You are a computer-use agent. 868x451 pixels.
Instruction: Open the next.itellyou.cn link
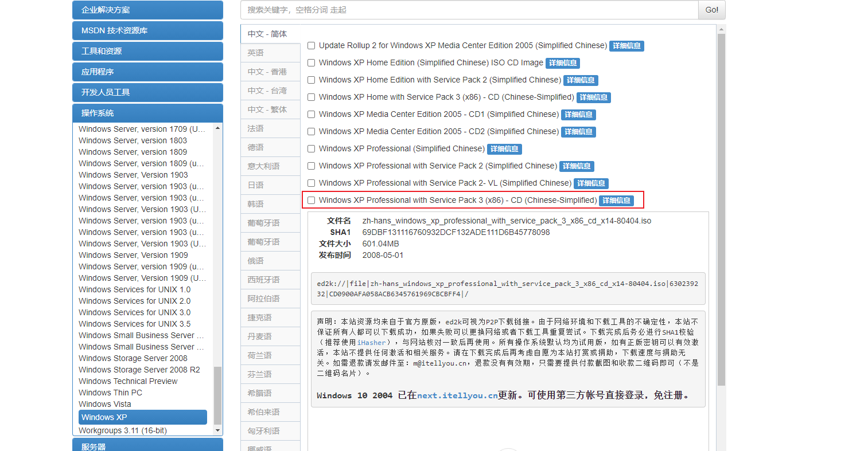click(x=457, y=395)
